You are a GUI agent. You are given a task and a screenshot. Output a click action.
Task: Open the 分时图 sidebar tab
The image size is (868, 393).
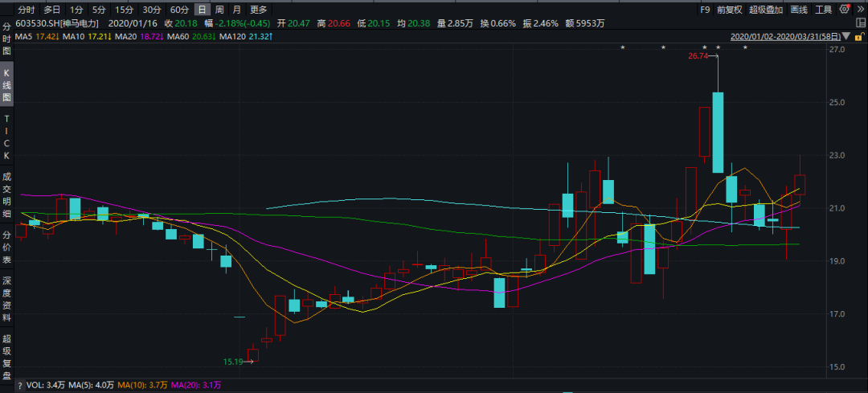pos(6,39)
